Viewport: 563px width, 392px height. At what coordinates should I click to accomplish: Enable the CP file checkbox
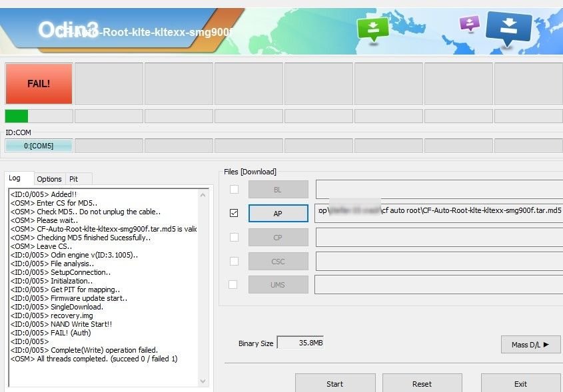coord(234,237)
